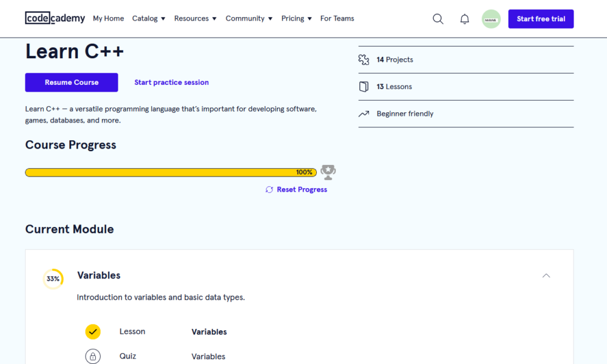Click the 'Beginner friendly' text
Screen dimensions: 607x364
click(405, 113)
